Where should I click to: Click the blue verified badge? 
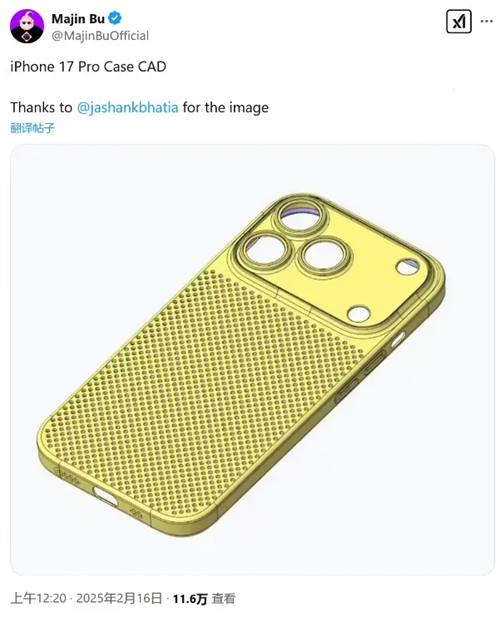(115, 18)
